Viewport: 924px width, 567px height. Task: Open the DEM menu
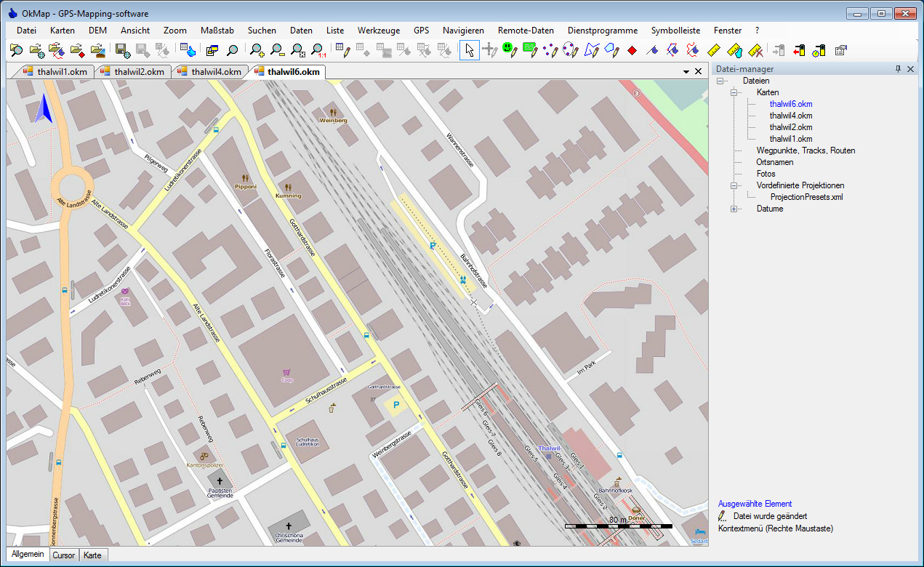[x=97, y=31]
